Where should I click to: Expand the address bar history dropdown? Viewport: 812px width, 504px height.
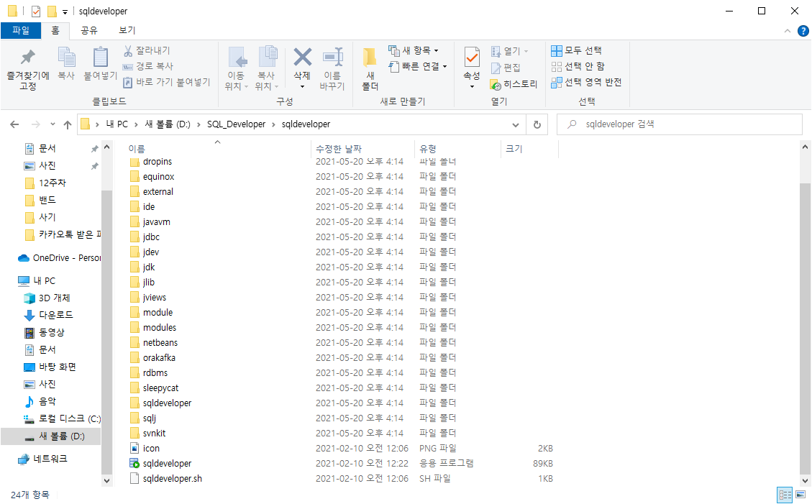click(515, 124)
